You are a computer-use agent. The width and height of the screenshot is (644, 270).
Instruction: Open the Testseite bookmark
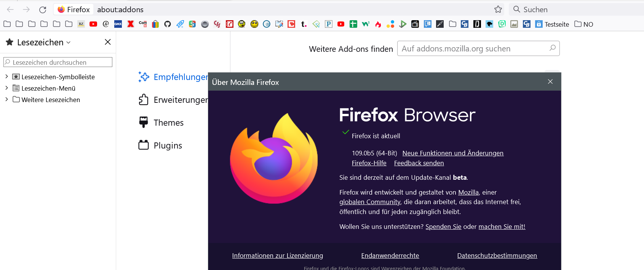[552, 24]
